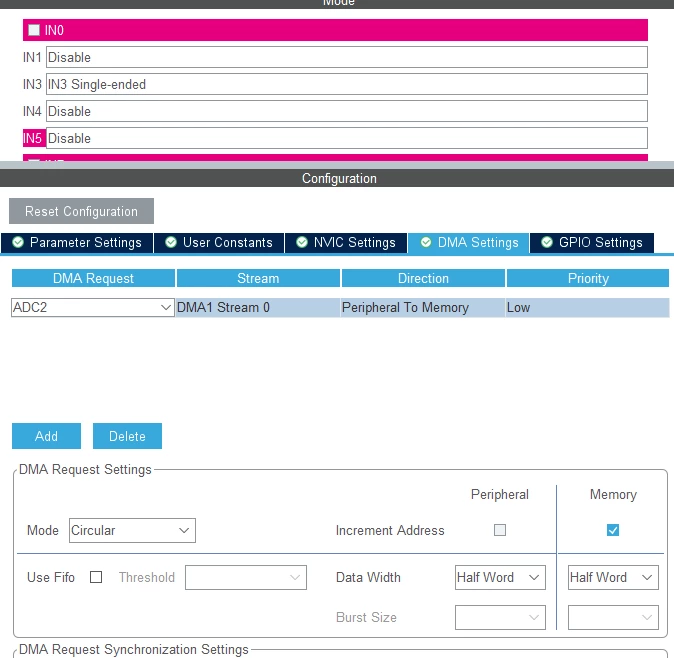
Task: Click the green check icon on NVIC Settings
Action: [302, 242]
